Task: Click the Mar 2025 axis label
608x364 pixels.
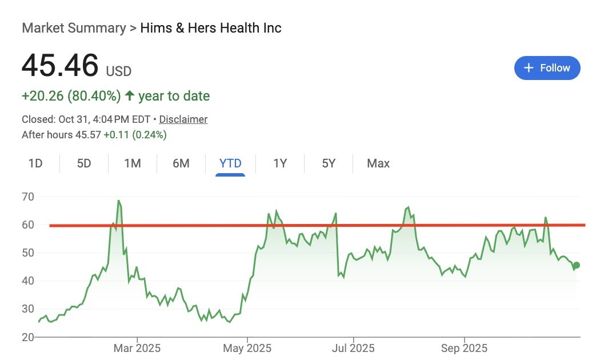Action: pos(137,348)
